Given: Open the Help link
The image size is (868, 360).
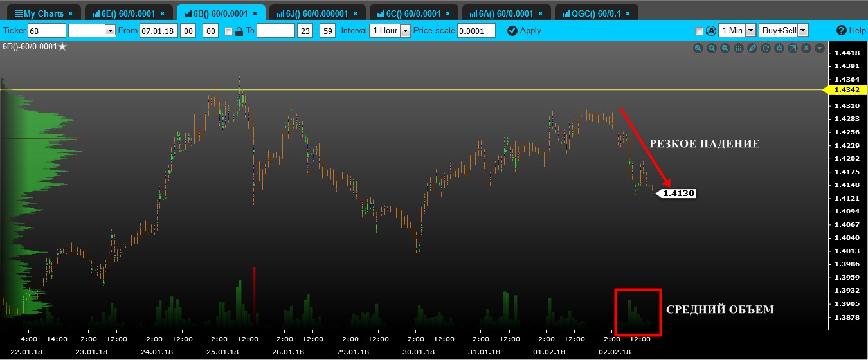Looking at the screenshot, I should coord(851,30).
